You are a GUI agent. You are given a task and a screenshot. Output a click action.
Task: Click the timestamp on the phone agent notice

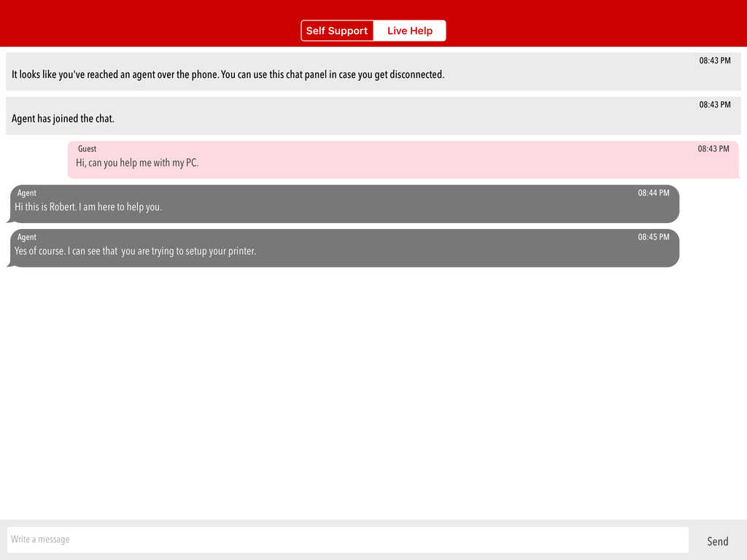pos(714,61)
